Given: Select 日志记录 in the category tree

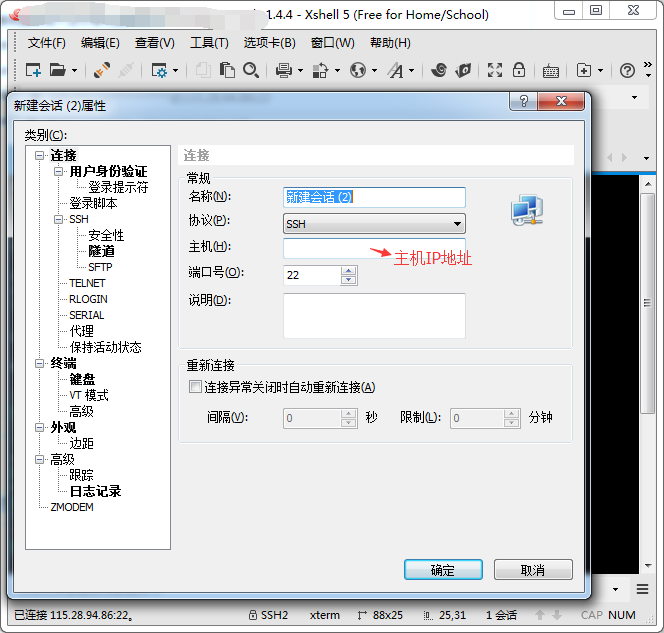Looking at the screenshot, I should [x=95, y=491].
